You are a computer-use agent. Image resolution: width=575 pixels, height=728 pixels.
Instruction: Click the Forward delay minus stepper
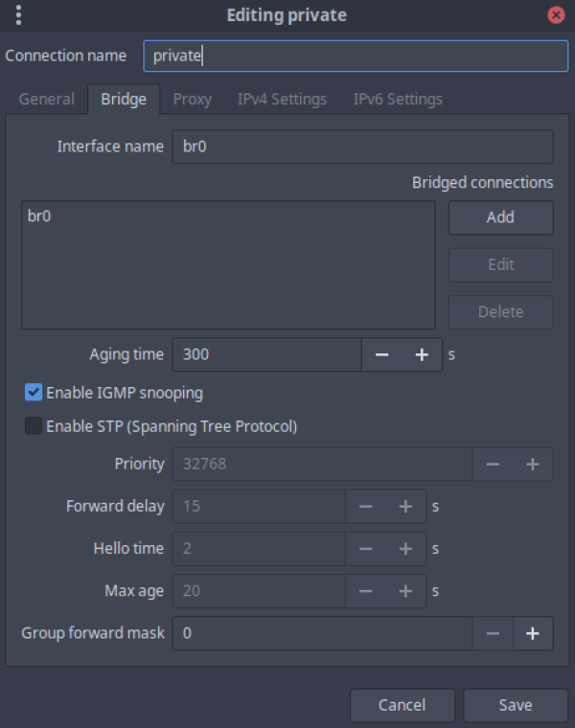click(x=365, y=506)
